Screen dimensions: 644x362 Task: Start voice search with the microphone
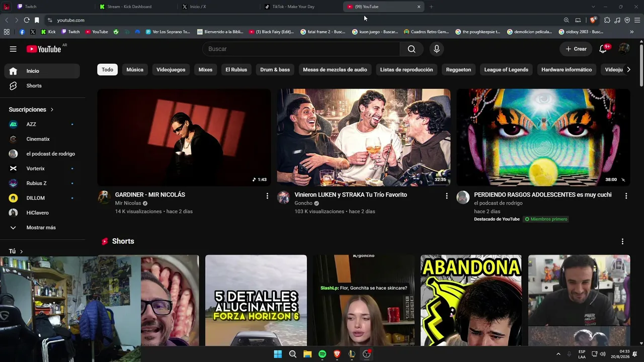pos(437,49)
